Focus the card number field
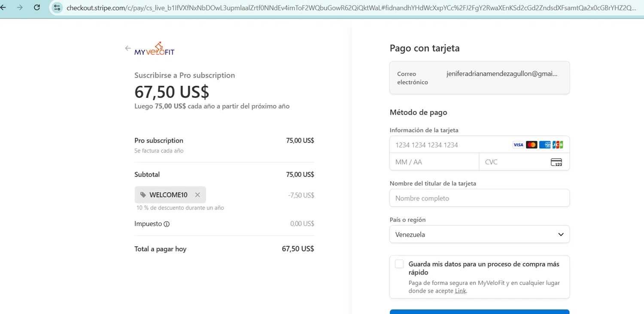Image resolution: width=644 pixels, height=314 pixels. pyautogui.click(x=480, y=145)
